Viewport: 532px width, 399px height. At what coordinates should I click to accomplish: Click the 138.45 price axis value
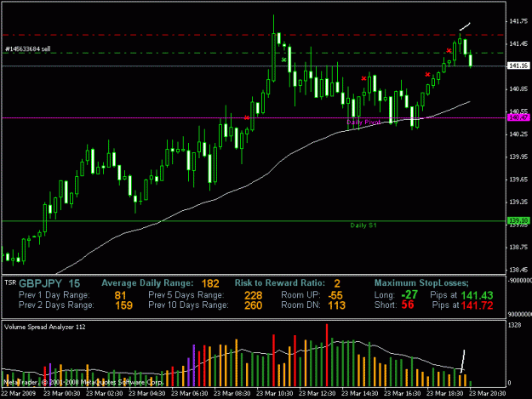[518, 270]
